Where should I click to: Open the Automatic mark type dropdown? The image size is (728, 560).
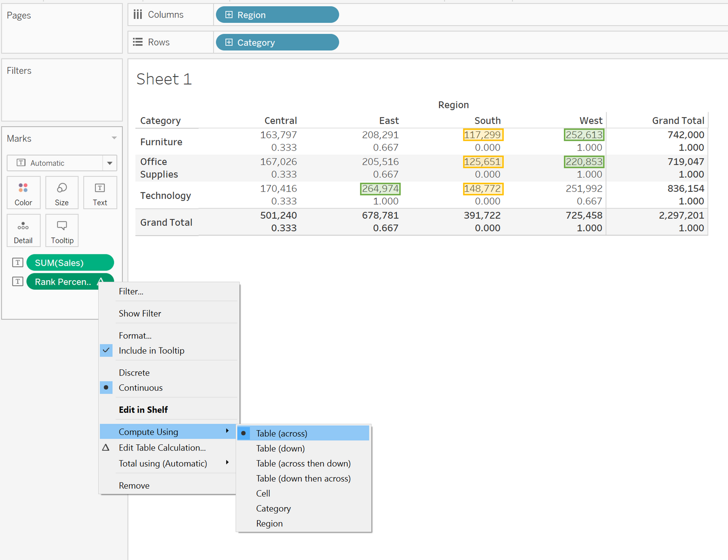pyautogui.click(x=110, y=163)
